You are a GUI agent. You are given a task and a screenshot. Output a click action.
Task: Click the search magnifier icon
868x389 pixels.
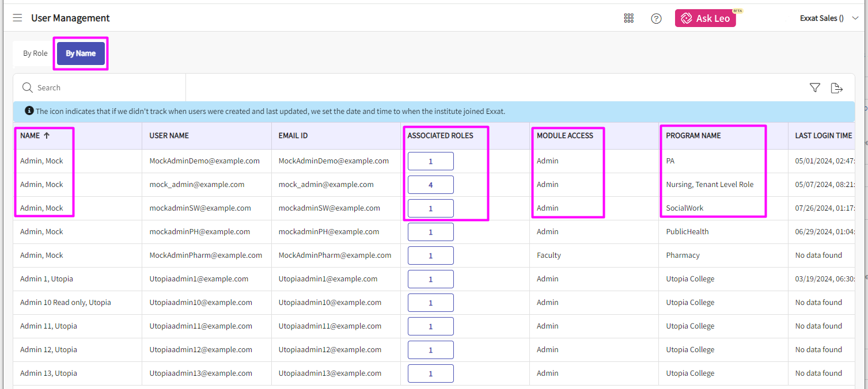click(27, 88)
